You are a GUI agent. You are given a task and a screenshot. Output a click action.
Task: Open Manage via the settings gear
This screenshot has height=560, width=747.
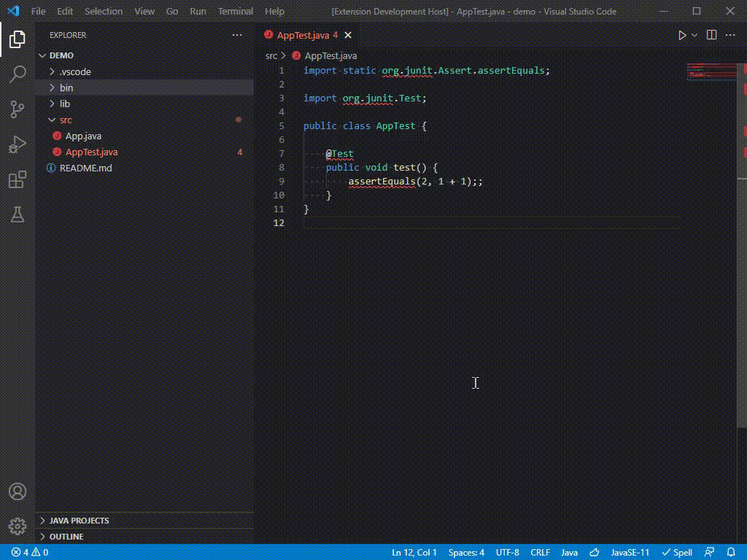click(17, 526)
